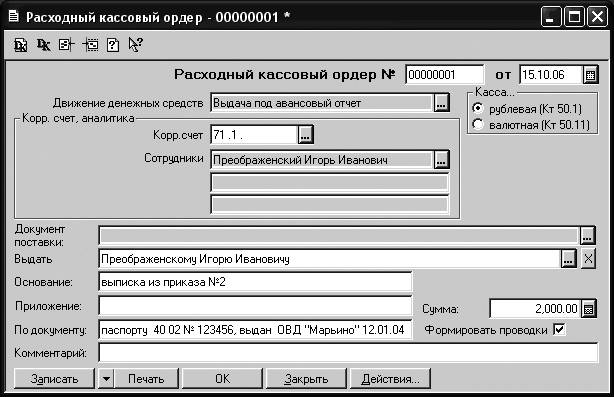The image size is (614, 397).
Task: Toggle the Формировать проводки checkbox
Action: [559, 329]
